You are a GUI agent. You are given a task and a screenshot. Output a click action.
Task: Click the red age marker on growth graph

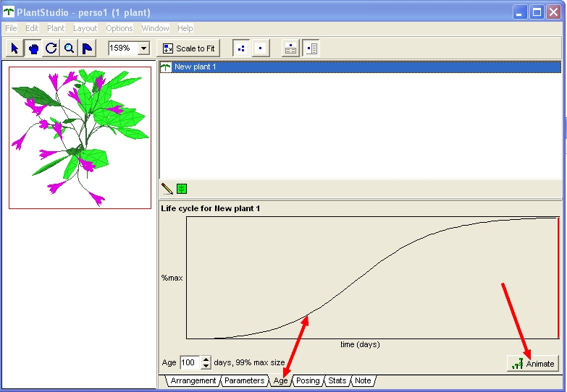(558, 278)
